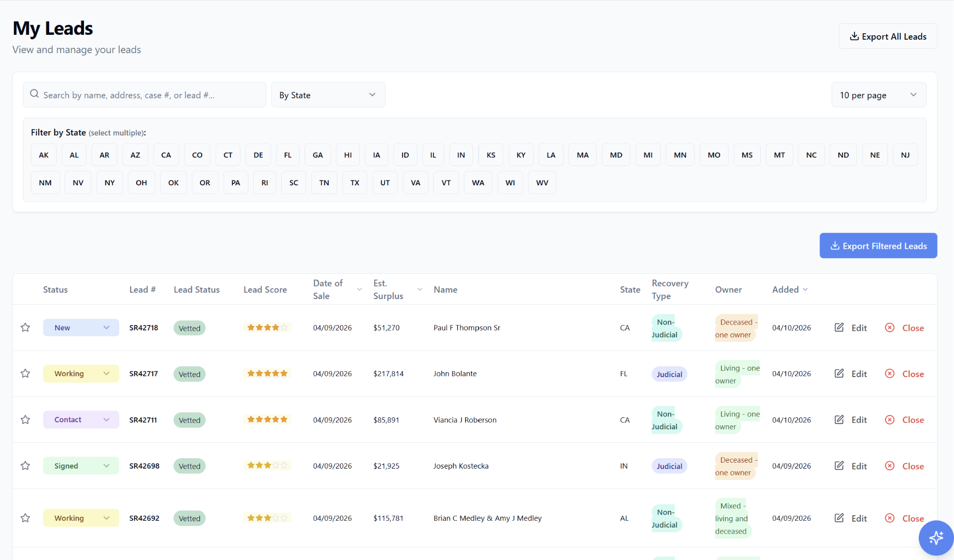Screen dimensions: 954x560
Task: Open the sparkle AI assistant button
Action: (x=936, y=538)
